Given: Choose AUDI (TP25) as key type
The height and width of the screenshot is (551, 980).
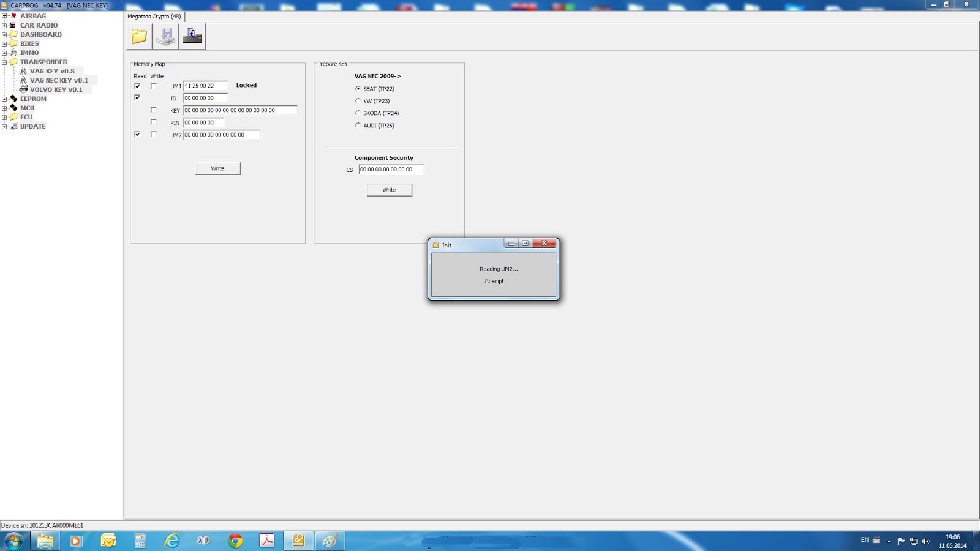Looking at the screenshot, I should coord(358,125).
